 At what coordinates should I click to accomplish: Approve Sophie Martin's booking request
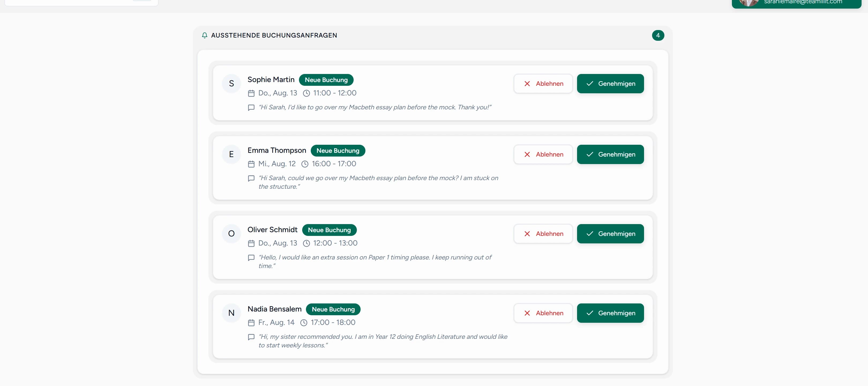(610, 84)
